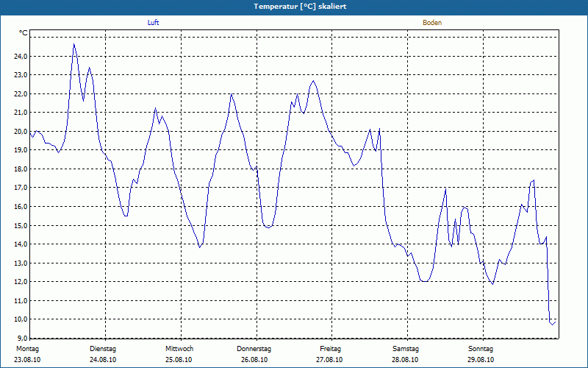The width and height of the screenshot is (588, 368).
Task: Click the 22,0 y-axis value
Action: point(21,94)
